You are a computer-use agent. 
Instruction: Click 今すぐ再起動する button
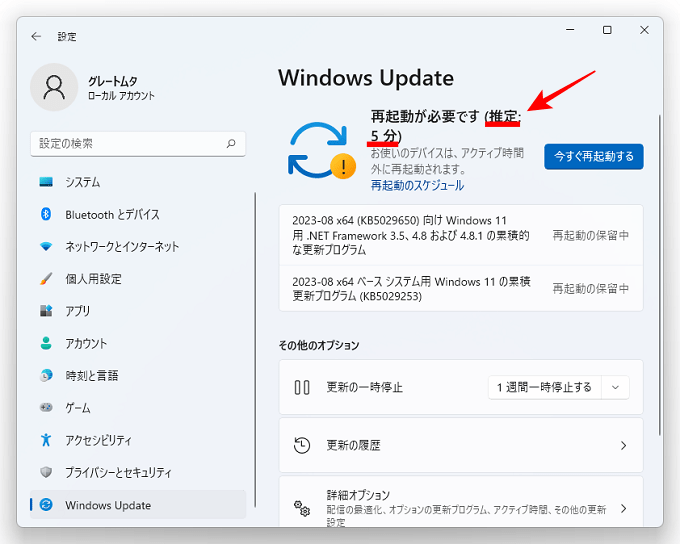[x=594, y=156]
